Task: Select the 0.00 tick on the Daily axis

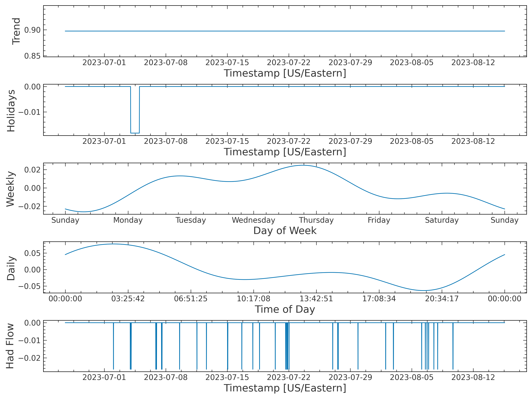Action: (32, 270)
